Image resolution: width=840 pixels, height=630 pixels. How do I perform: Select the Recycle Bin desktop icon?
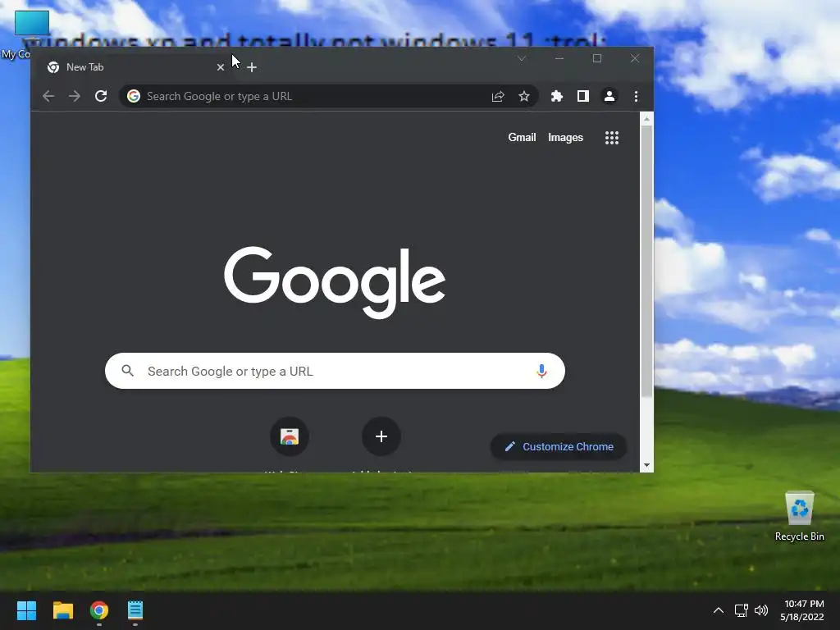pos(800,517)
